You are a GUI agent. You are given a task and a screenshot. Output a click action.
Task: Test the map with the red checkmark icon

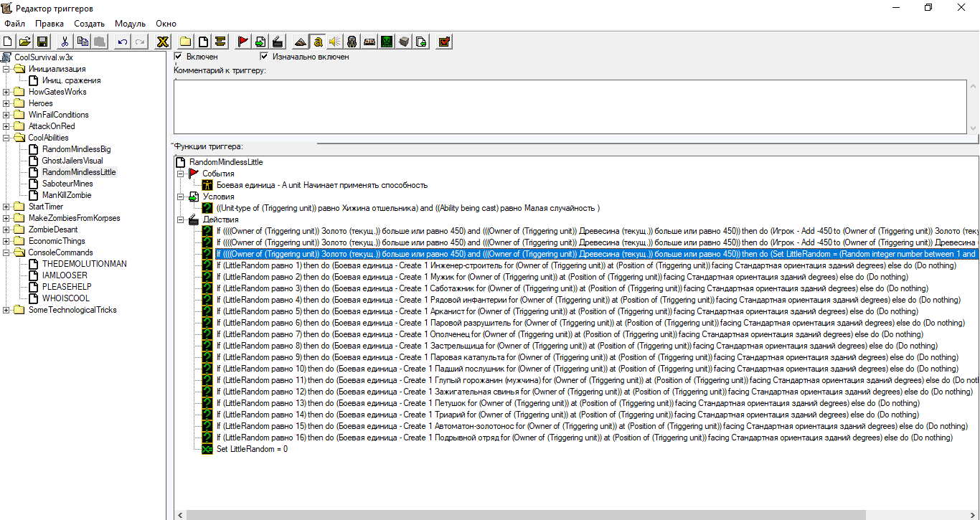pos(444,42)
